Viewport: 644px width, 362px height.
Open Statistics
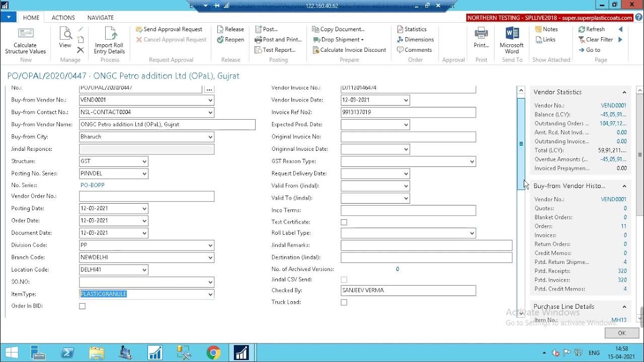coord(412,29)
